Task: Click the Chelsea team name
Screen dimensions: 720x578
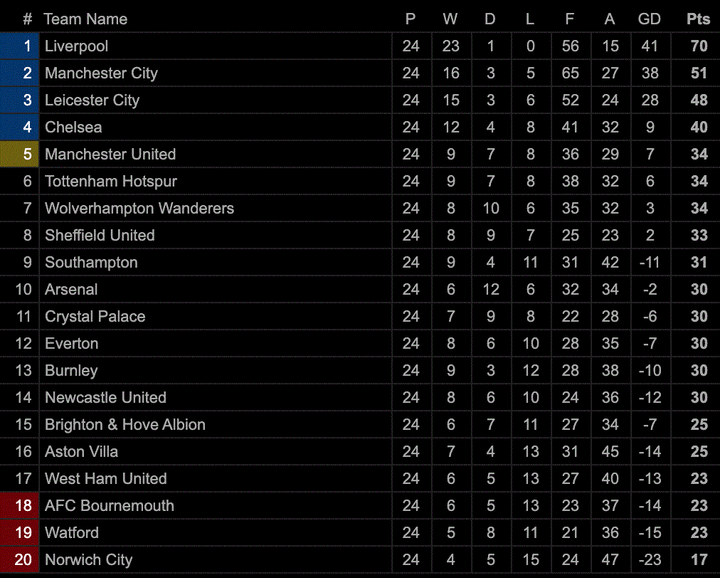Action: point(73,127)
